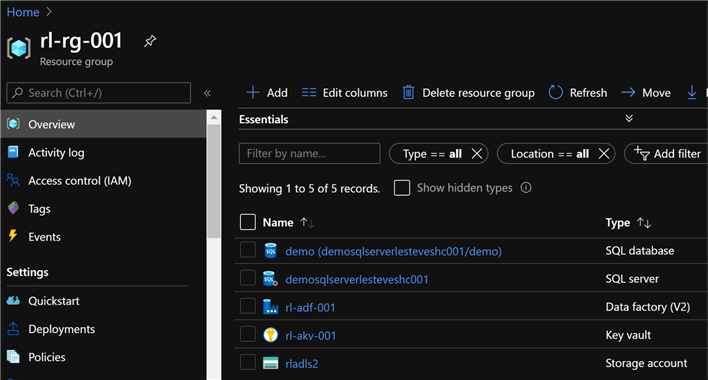Select the checkbox for rl-akv-001
The image size is (708, 380).
coord(247,334)
